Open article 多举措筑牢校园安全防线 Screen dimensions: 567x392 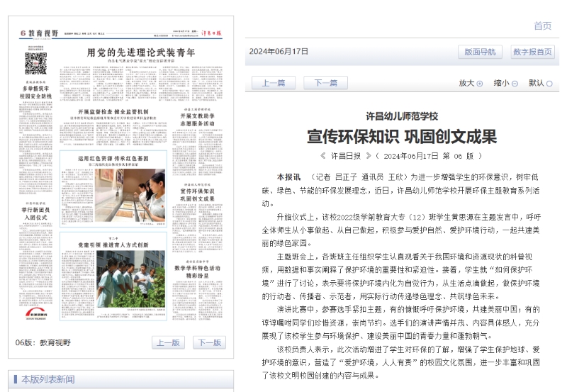[35, 91]
